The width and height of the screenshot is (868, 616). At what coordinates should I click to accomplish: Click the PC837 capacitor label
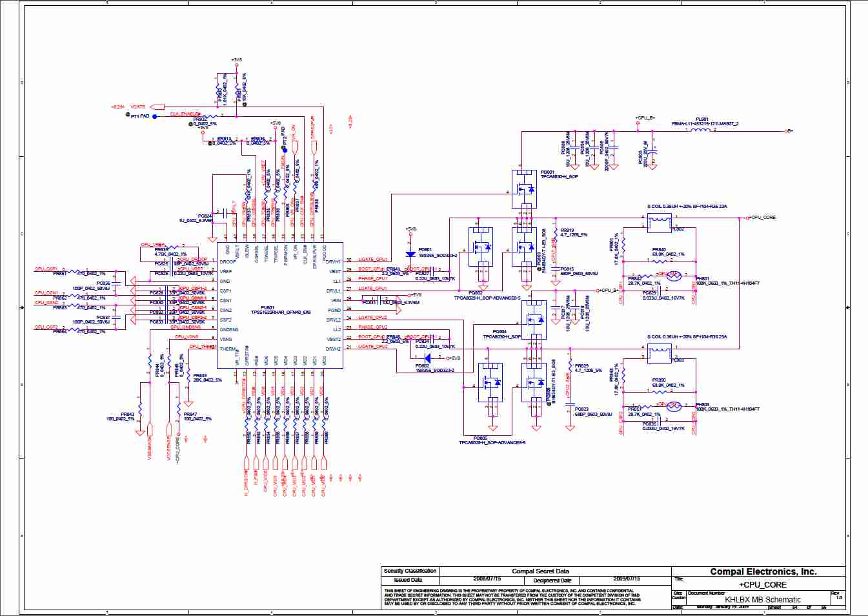tap(103, 318)
